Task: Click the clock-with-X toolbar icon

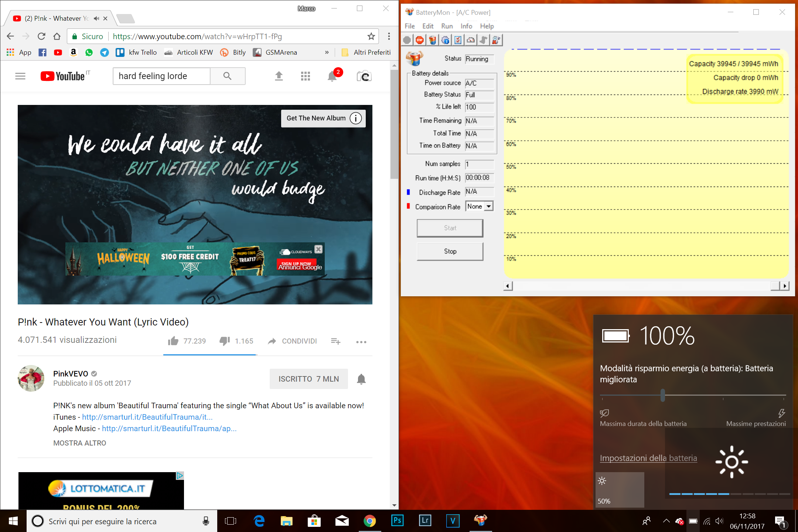Action: (496, 40)
